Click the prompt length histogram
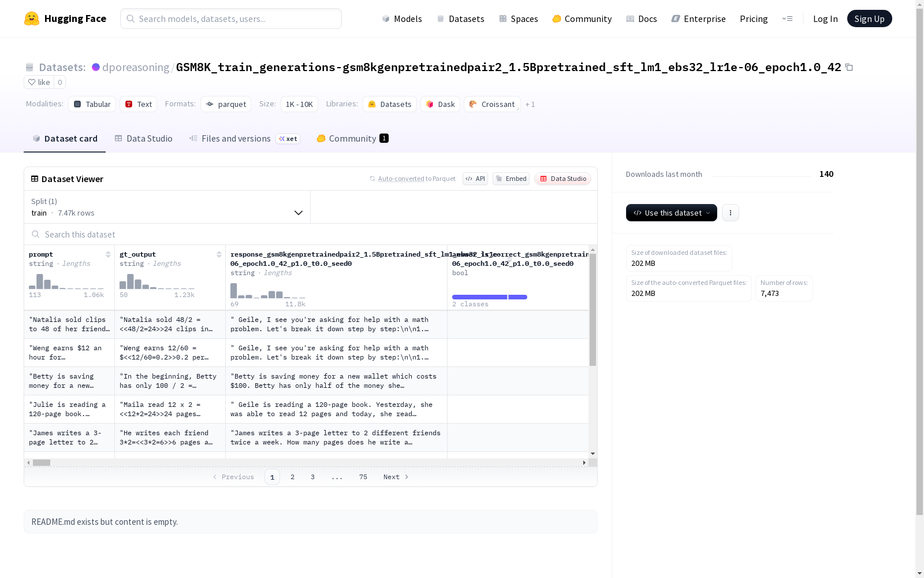The image size is (924, 578). pos(66,281)
